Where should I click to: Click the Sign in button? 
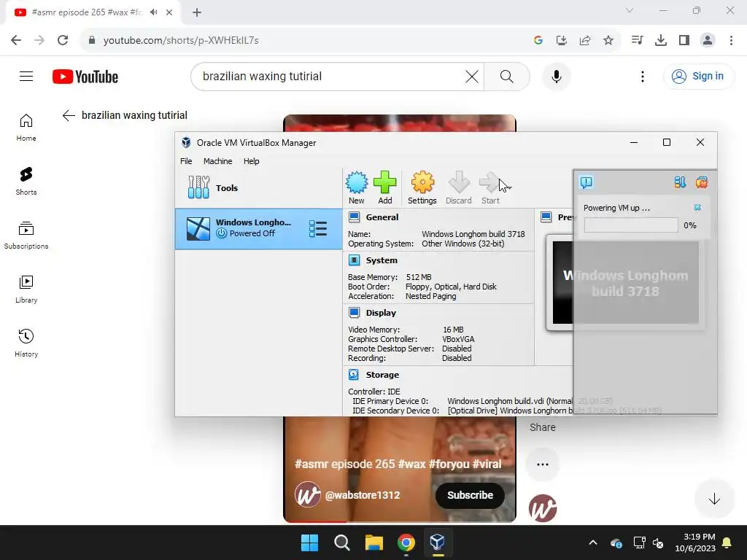(x=698, y=76)
